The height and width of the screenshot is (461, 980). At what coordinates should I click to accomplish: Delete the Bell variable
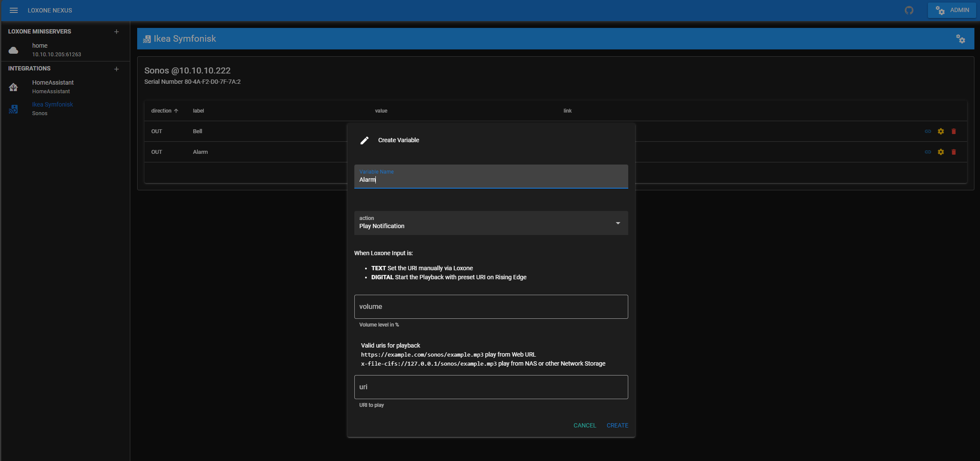point(953,131)
